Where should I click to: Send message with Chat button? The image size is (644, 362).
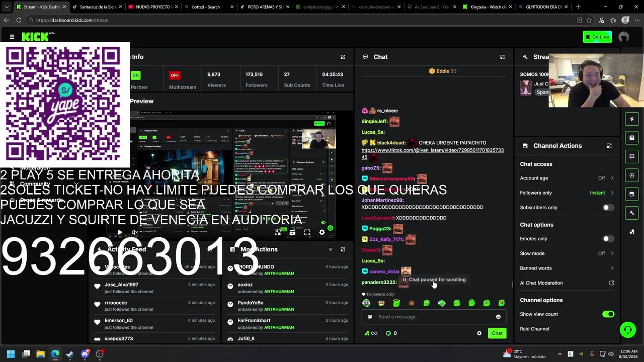(497, 333)
